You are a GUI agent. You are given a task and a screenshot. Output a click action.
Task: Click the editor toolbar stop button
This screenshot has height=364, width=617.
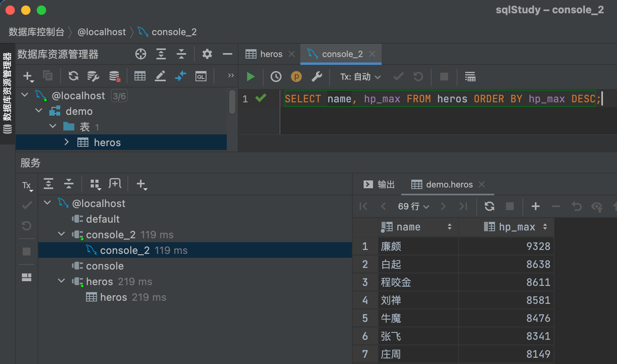click(x=444, y=77)
